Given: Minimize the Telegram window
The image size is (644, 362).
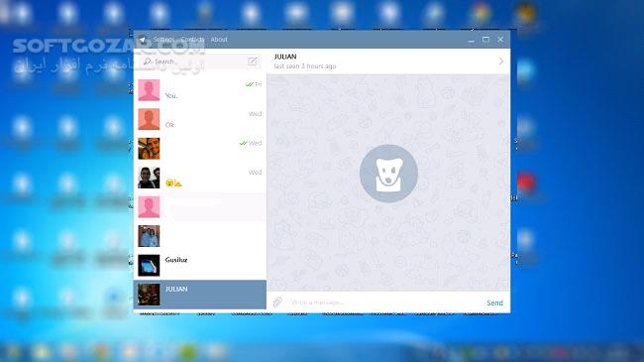Looking at the screenshot, I should click(471, 40).
